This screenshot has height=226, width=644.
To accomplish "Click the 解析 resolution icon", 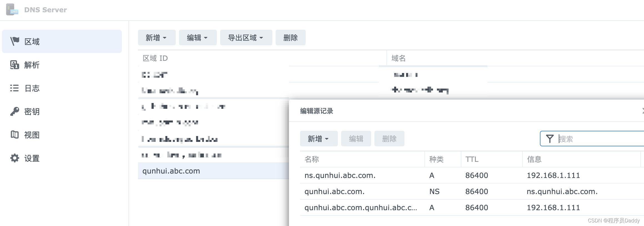I will click(x=15, y=65).
